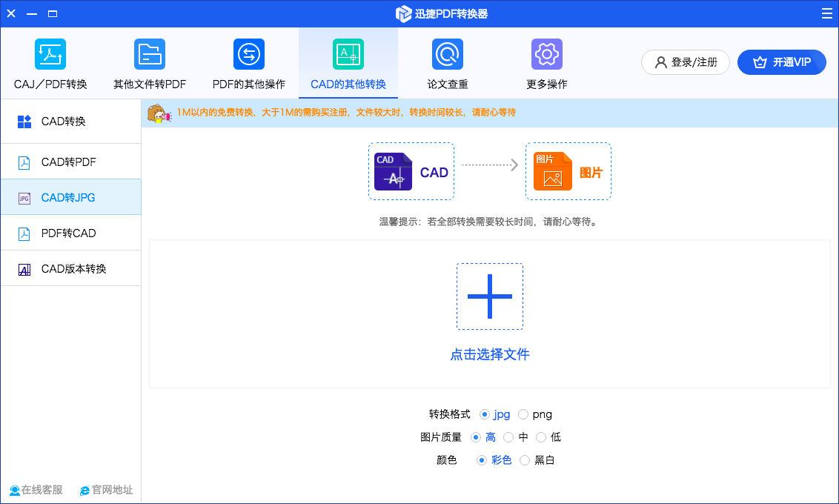
Task: Open PDF转CAD in the sidebar
Action: click(70, 233)
